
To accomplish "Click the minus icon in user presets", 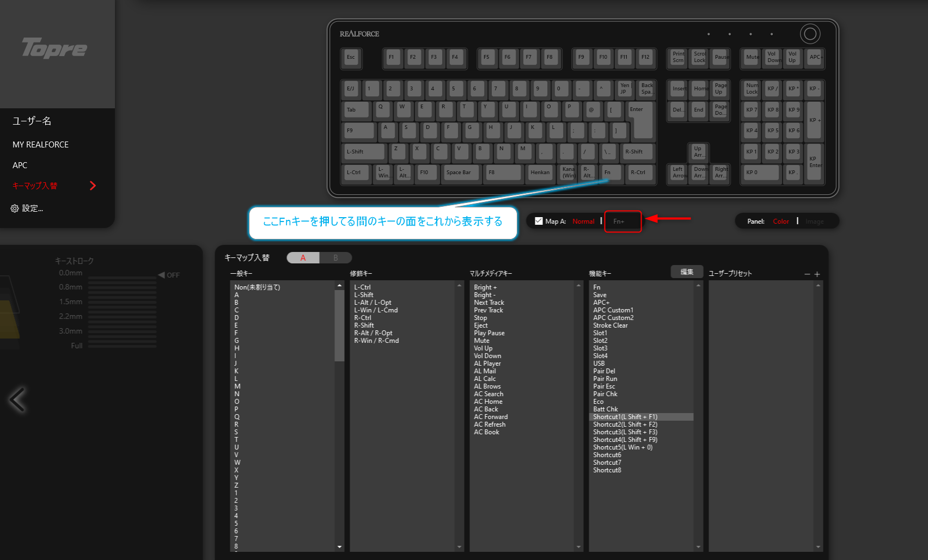I will pos(807,274).
